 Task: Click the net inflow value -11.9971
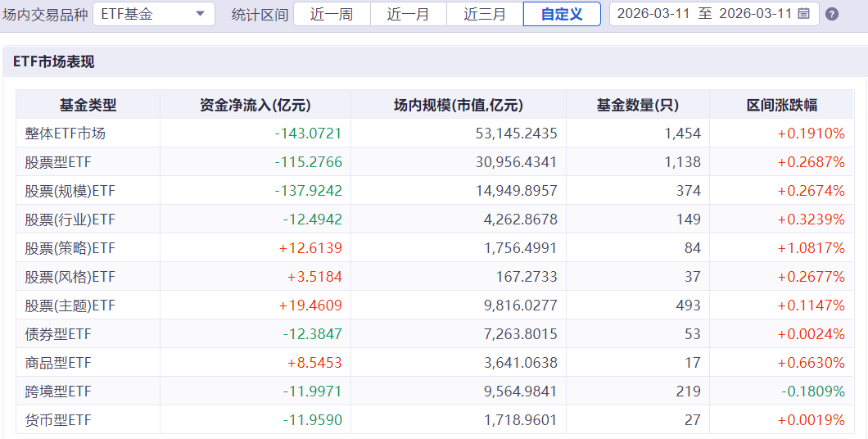pyautogui.click(x=313, y=392)
